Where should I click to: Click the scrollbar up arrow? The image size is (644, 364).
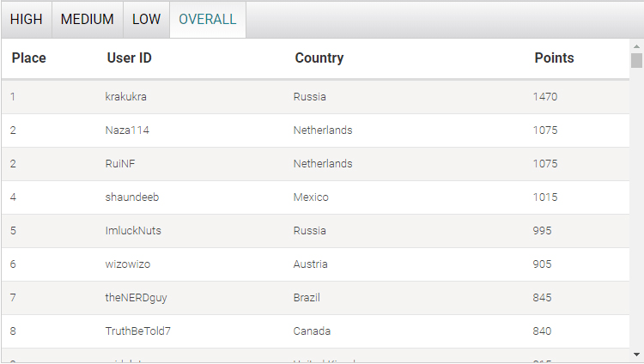coord(636,46)
